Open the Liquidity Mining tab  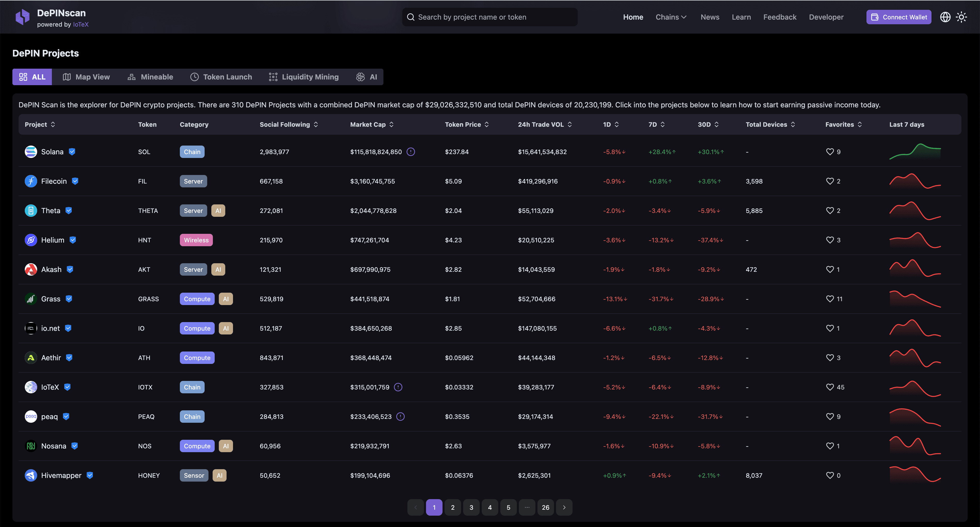tap(304, 77)
